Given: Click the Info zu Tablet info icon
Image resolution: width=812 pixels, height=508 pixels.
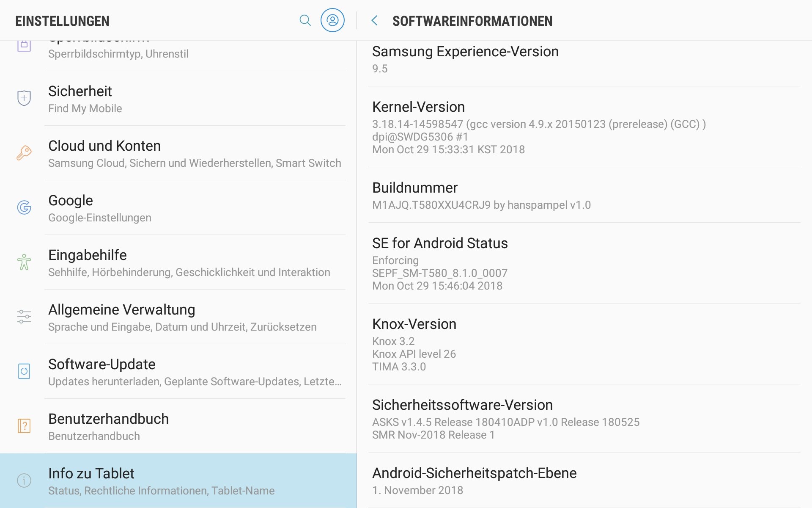Looking at the screenshot, I should 24,480.
